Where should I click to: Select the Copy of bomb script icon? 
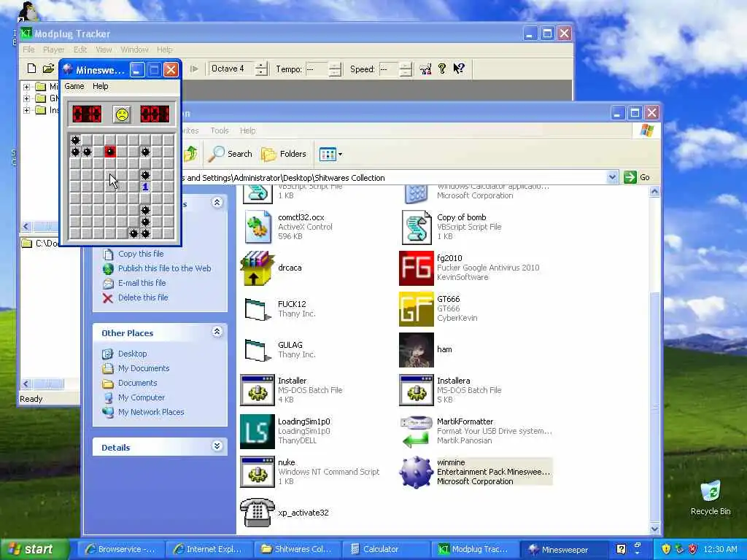[x=417, y=227]
